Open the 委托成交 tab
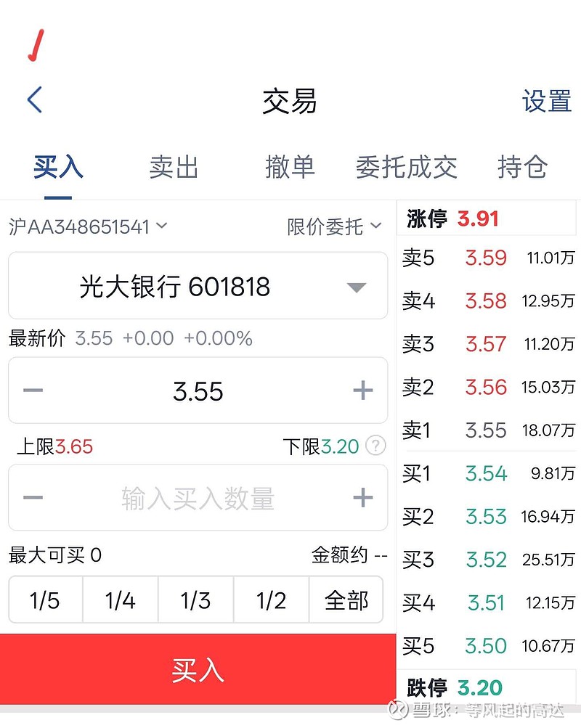Screen dimensions: 581x728 [407, 167]
